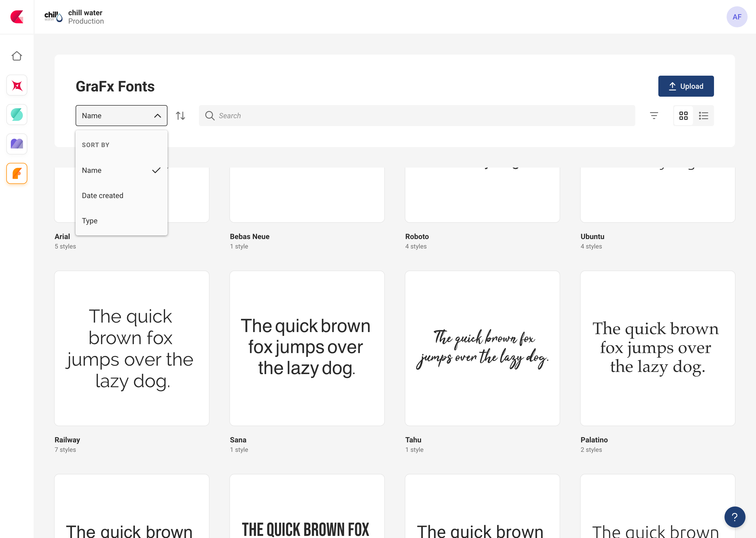Collapse the Name sort dropdown

(122, 116)
